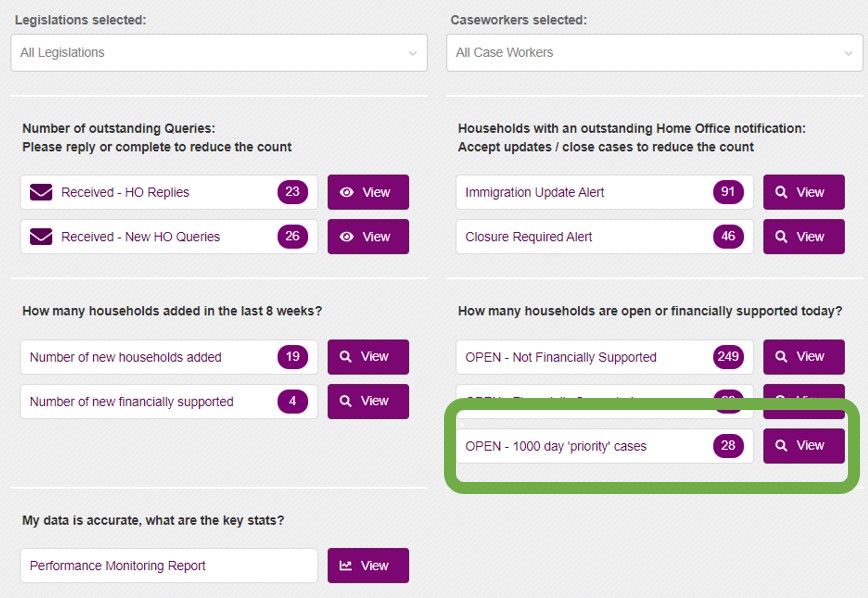Click eye View button for New HO Queries
The width and height of the screenshot is (868, 598).
click(367, 237)
